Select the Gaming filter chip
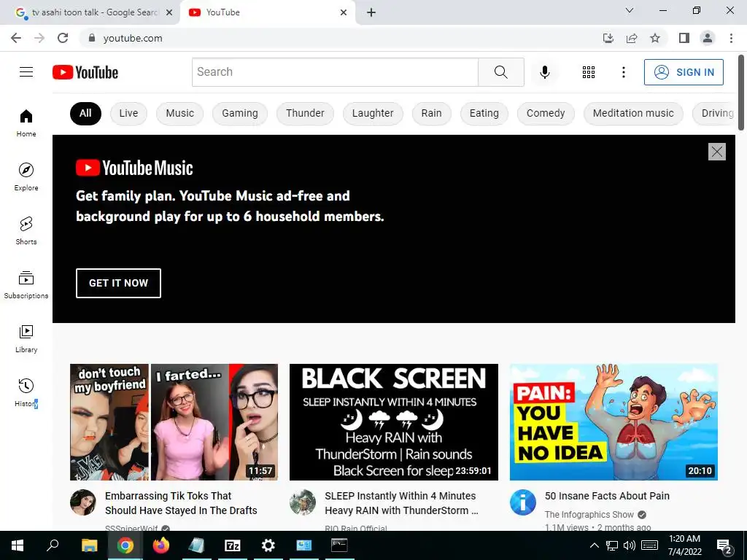Screen dimensions: 747x560 (x=239, y=113)
